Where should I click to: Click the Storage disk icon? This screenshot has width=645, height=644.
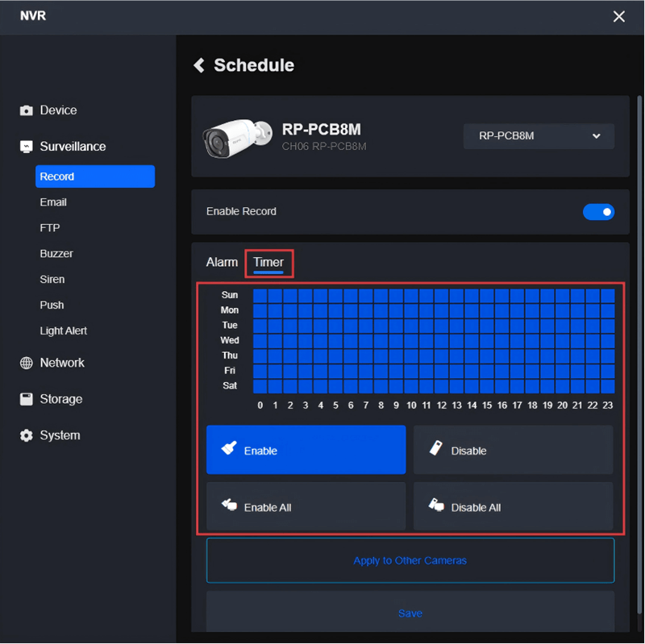click(27, 399)
